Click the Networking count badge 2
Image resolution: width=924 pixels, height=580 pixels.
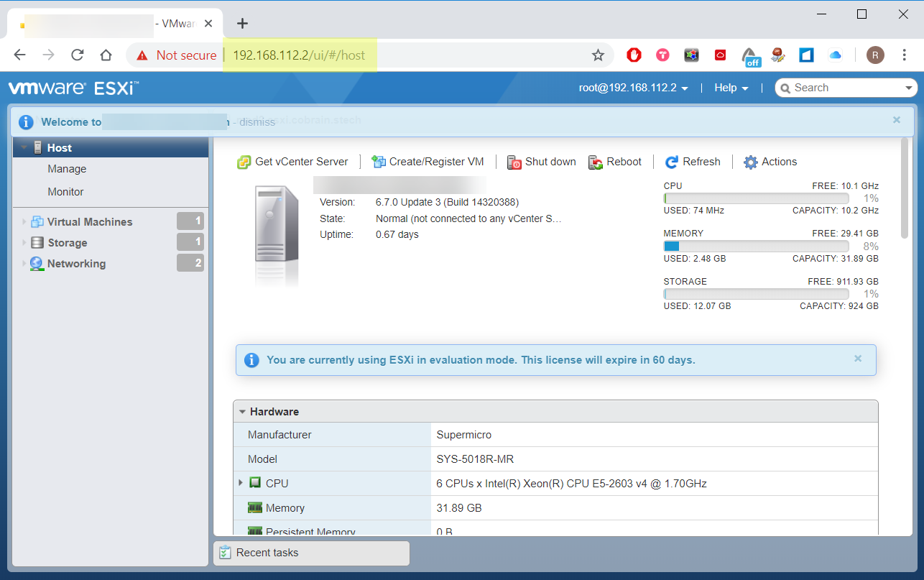coord(190,263)
